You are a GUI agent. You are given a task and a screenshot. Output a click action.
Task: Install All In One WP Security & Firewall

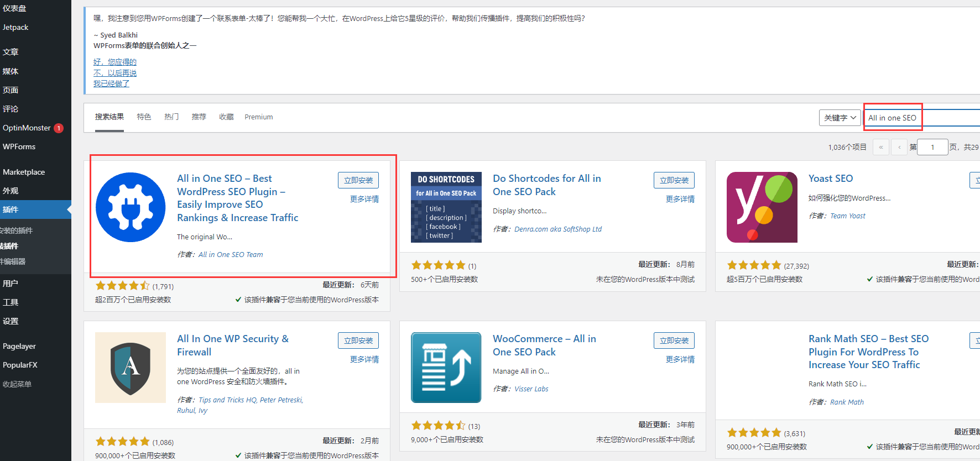(358, 340)
